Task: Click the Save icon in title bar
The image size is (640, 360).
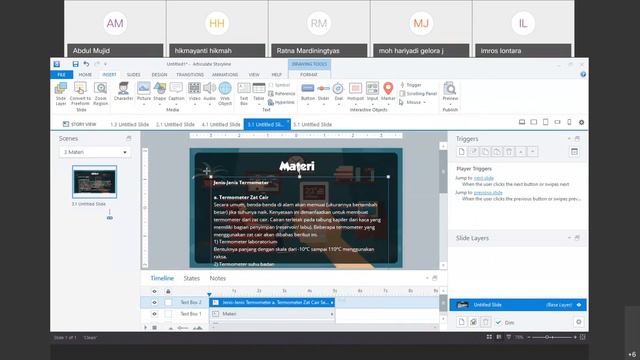Action: [76, 64]
